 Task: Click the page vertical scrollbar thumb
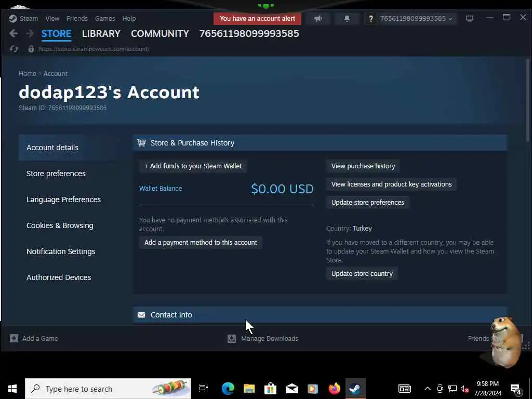tap(528, 100)
